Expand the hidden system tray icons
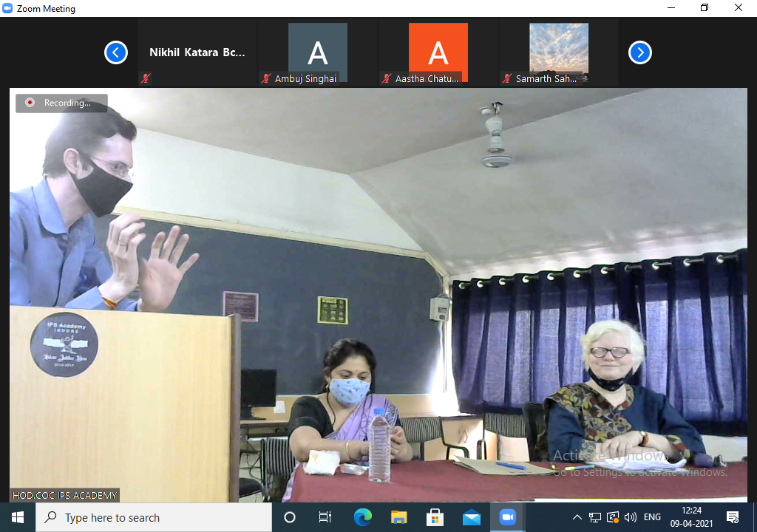 [577, 517]
